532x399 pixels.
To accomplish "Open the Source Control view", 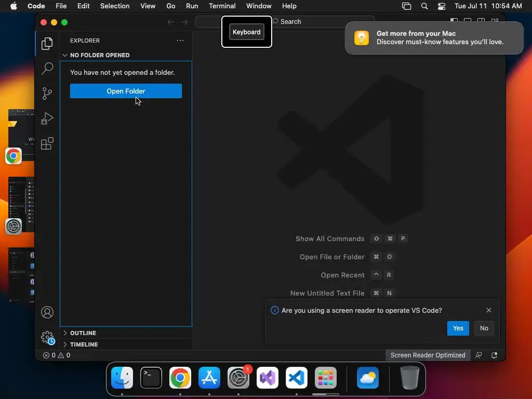I will pyautogui.click(x=47, y=94).
